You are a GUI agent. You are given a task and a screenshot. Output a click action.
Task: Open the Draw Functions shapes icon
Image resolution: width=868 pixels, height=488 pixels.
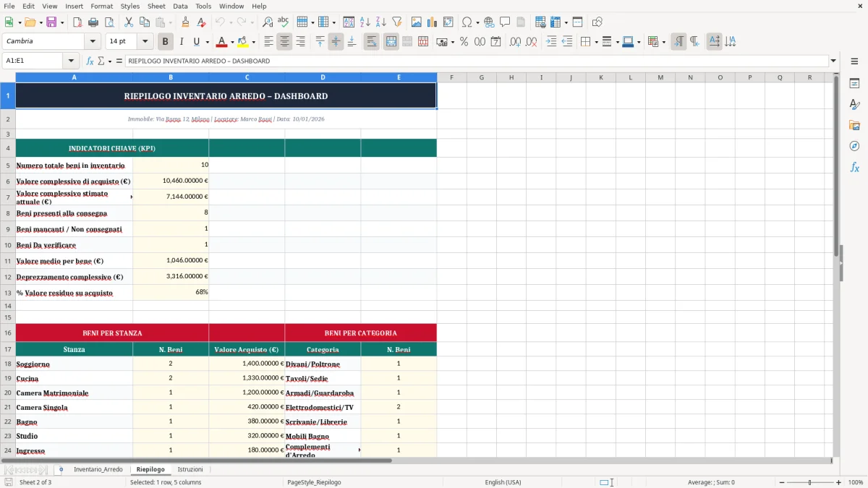(597, 22)
